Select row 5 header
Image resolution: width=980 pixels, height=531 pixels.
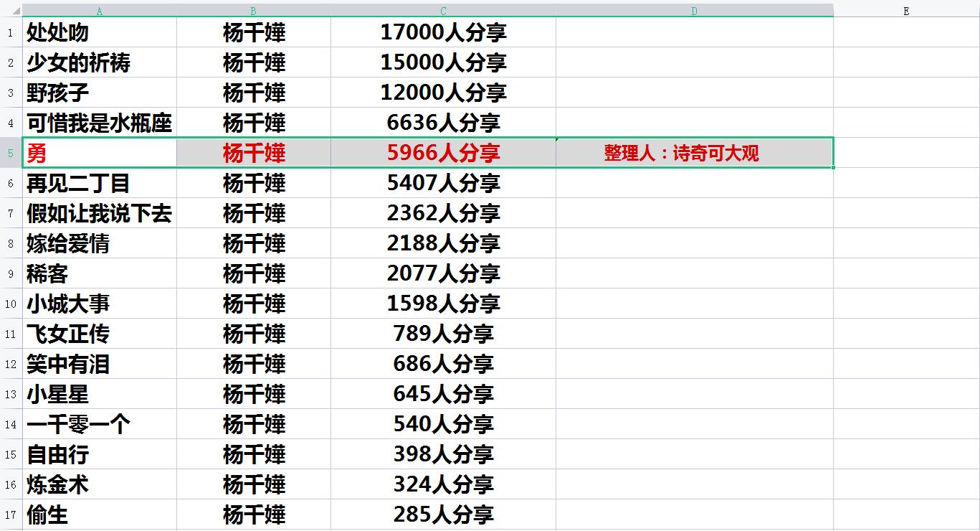point(11,153)
